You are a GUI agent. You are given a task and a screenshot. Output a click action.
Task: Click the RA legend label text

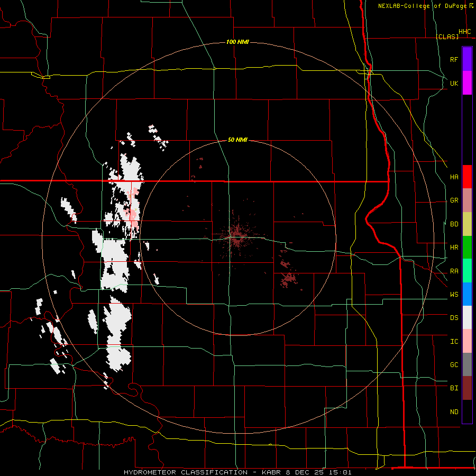[x=454, y=271]
